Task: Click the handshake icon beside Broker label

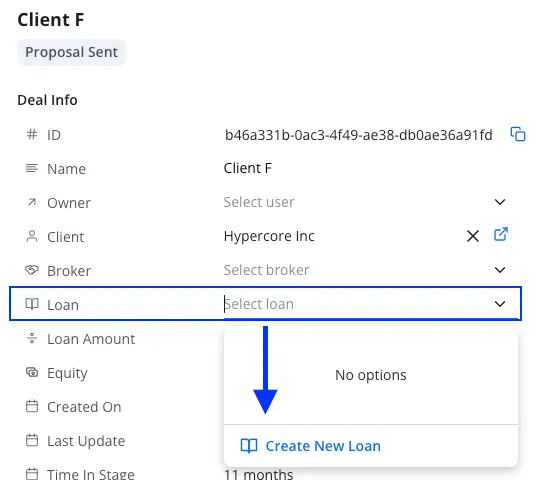Action: [x=32, y=270]
